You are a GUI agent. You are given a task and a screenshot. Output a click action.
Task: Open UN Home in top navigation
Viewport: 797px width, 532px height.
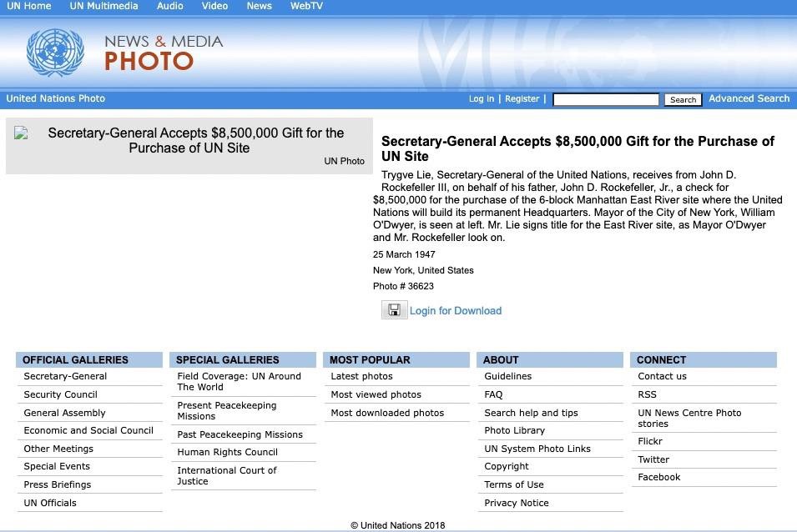coord(29,6)
